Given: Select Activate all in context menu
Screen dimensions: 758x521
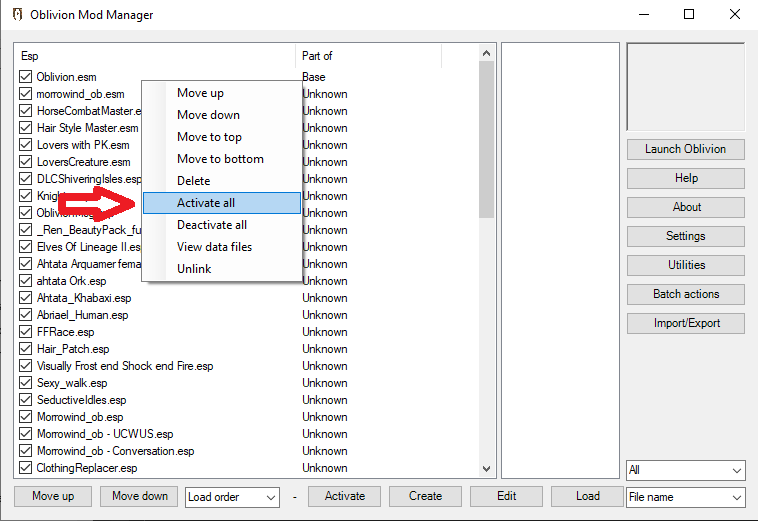Looking at the screenshot, I should click(x=206, y=203).
